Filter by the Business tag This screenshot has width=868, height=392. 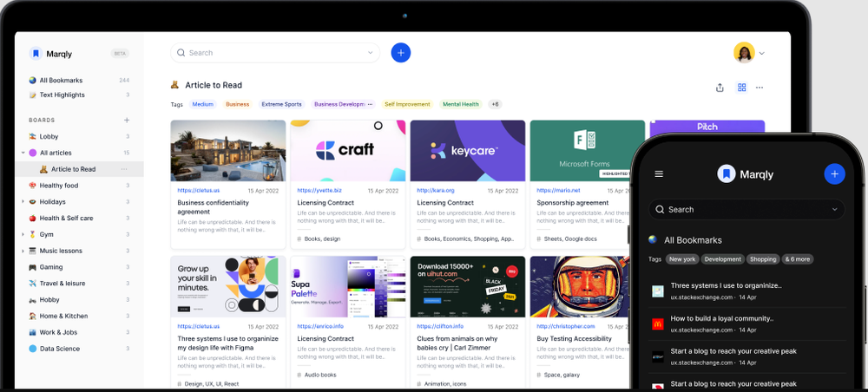click(x=238, y=104)
